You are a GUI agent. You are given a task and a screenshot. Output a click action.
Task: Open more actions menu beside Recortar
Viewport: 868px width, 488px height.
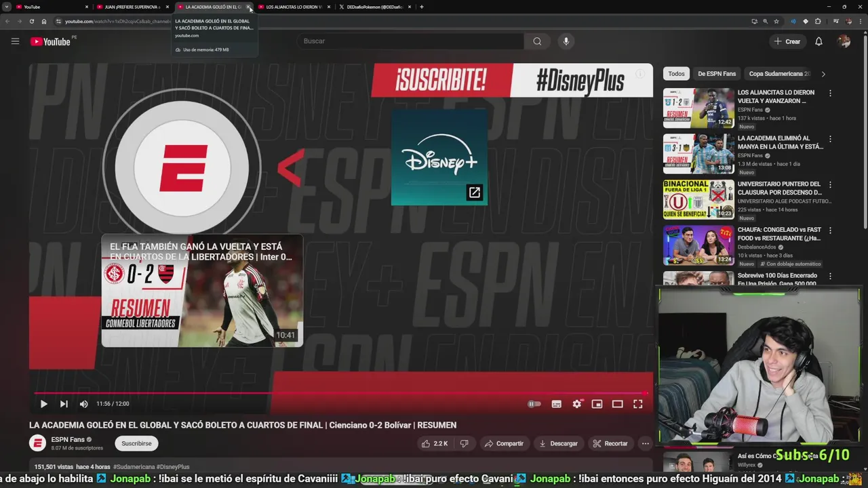tap(646, 443)
